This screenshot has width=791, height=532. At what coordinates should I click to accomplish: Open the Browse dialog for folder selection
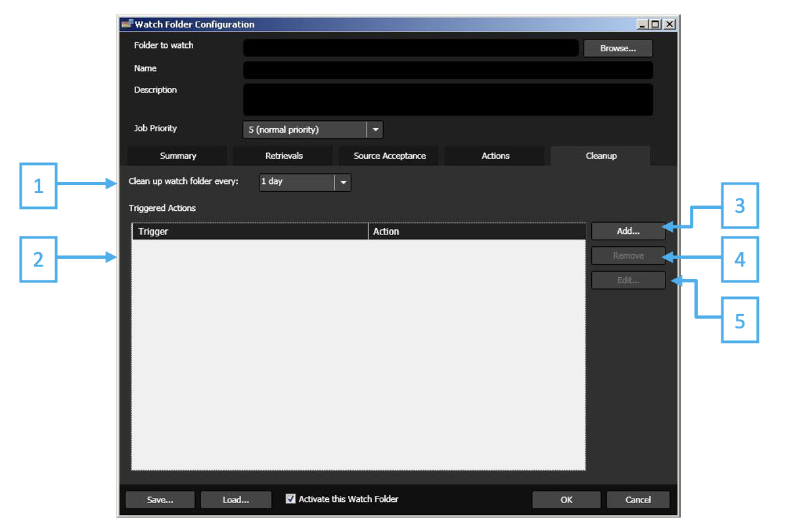click(x=617, y=47)
